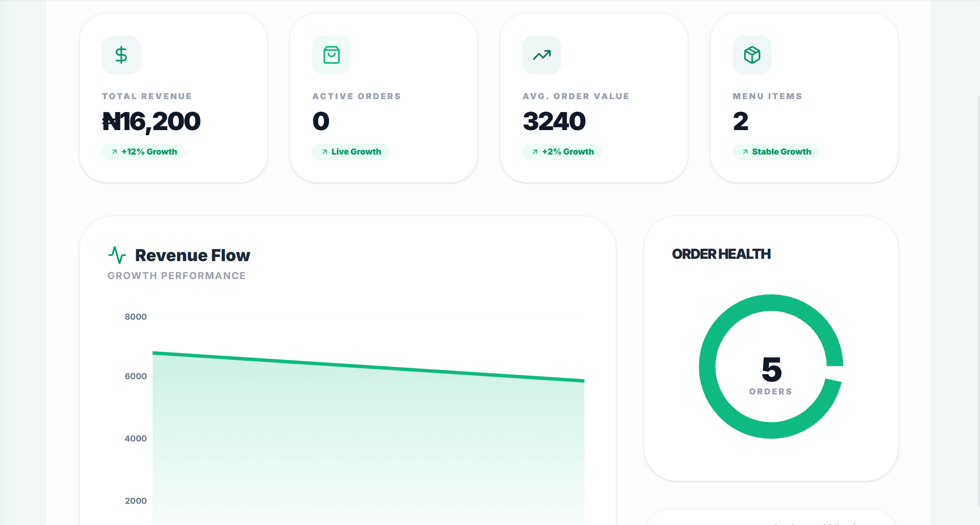Click the 5 Orders count in donut
Image resolution: width=980 pixels, height=525 pixels.
pos(771,370)
